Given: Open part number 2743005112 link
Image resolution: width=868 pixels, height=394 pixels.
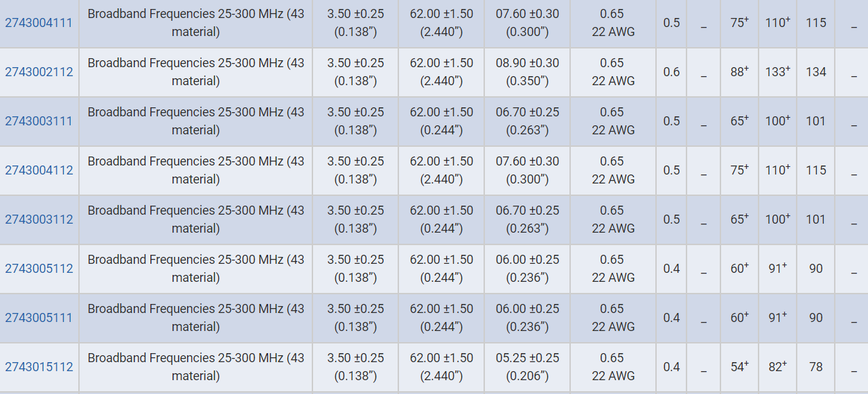Looking at the screenshot, I should click(x=39, y=269).
